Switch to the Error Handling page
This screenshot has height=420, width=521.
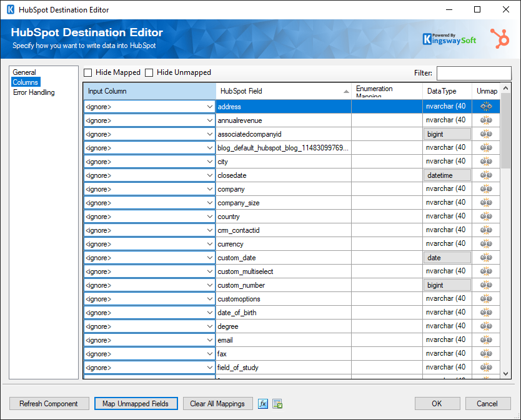pyautogui.click(x=34, y=92)
